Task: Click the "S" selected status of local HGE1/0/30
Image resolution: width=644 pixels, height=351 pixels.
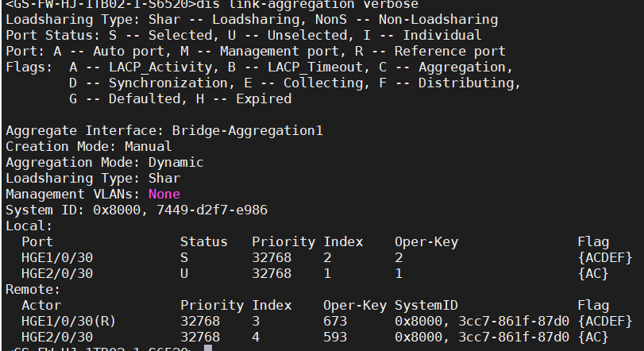Action: click(x=184, y=257)
